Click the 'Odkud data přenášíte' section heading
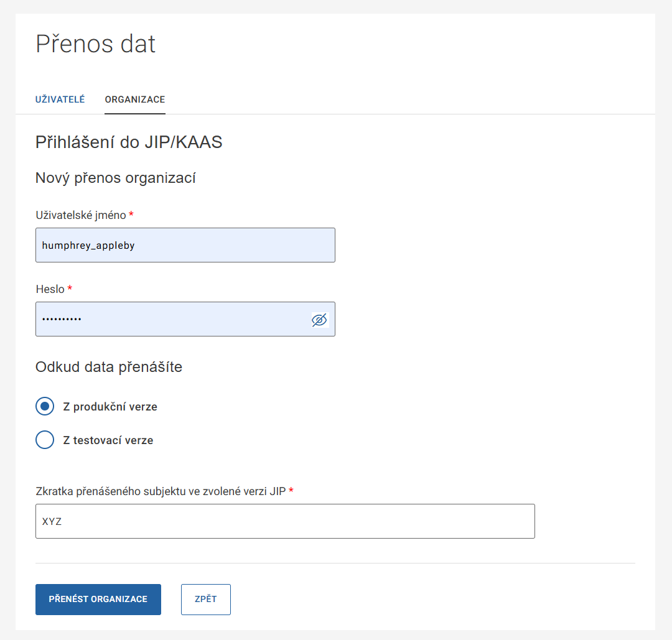The width and height of the screenshot is (672, 640). pyautogui.click(x=109, y=367)
